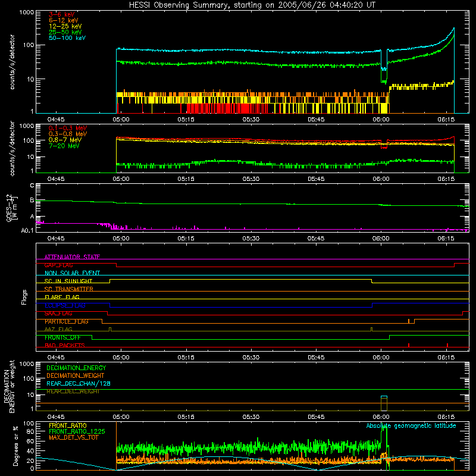This screenshot has width=476, height=476.
Task: Click the 0.8-7 MeV legend entry
Action: tap(65, 140)
